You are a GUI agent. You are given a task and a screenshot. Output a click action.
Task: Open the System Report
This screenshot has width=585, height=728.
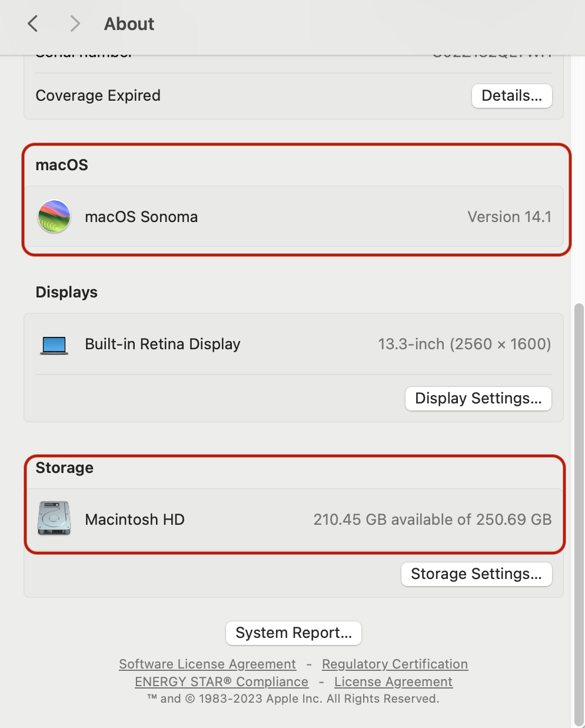[x=294, y=633]
